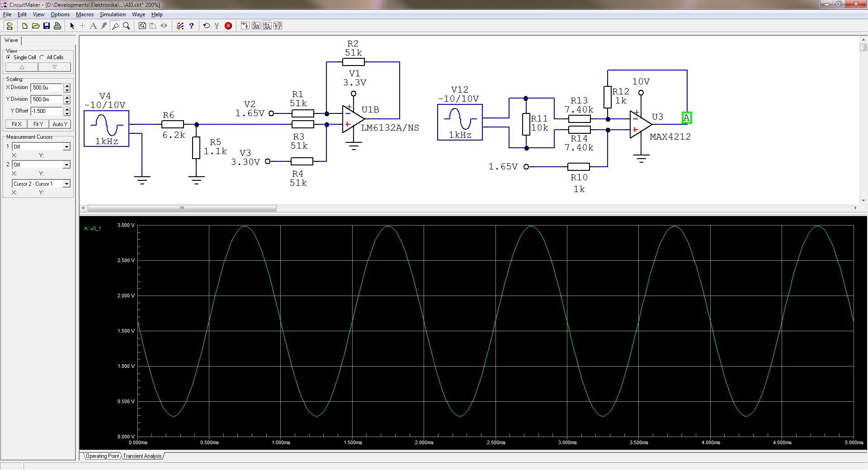The height and width of the screenshot is (470, 868).
Task: Click the 'A: u3_1' waveform label
Action: pos(93,228)
